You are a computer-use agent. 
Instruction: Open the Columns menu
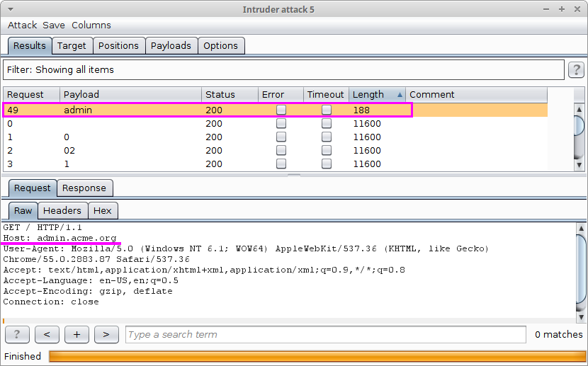[91, 25]
